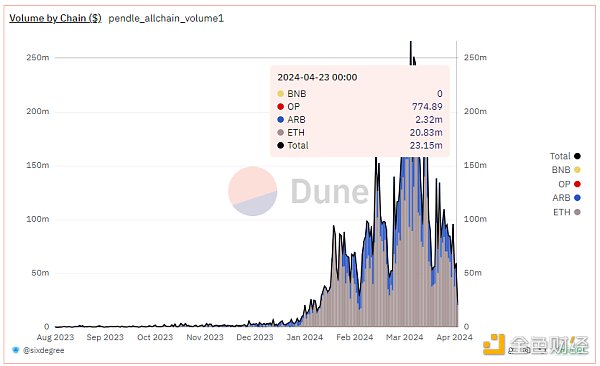Click the Mar 2024 x-axis label
Screen dimensions: 600x366
404,337
